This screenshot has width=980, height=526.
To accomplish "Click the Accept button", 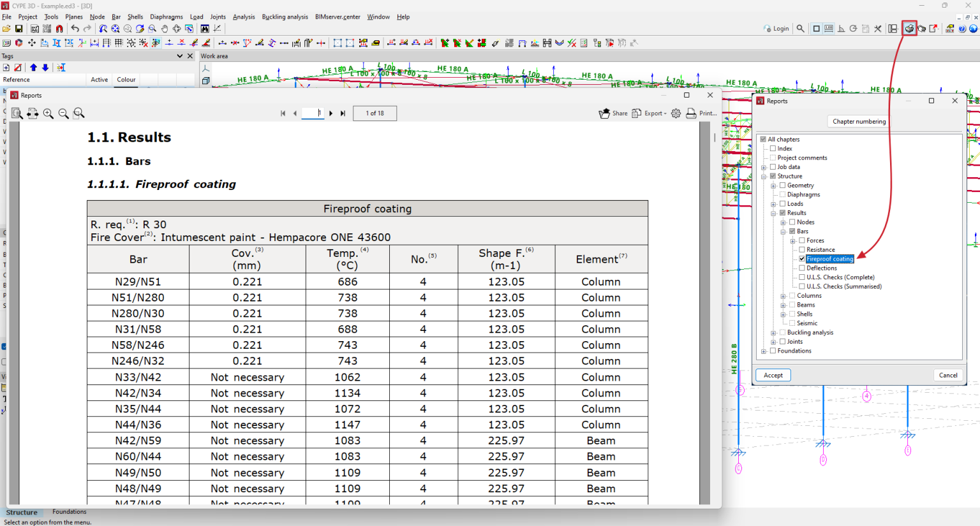I will (773, 375).
